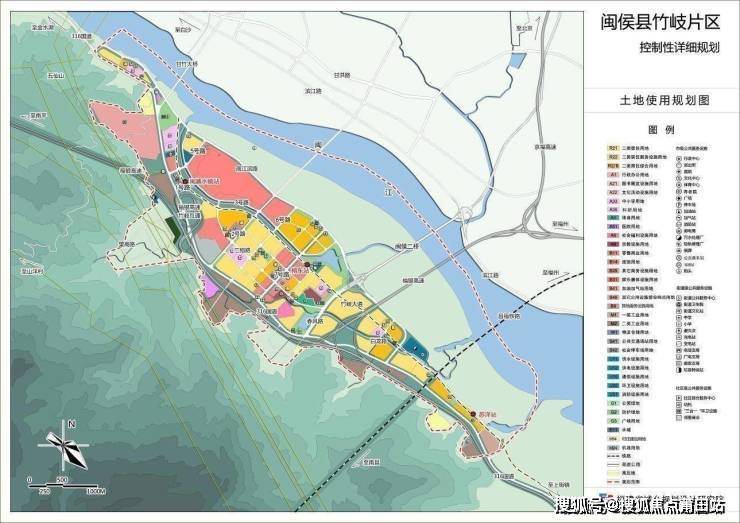This screenshot has width=740, height=523.
Task: Click the 图例 legend header
Action: [662, 130]
